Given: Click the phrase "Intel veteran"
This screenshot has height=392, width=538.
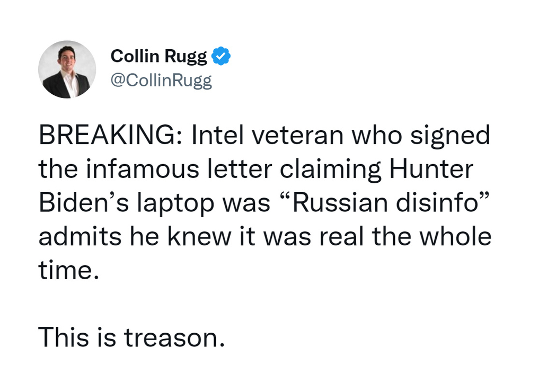Looking at the screenshot, I should (268, 135).
